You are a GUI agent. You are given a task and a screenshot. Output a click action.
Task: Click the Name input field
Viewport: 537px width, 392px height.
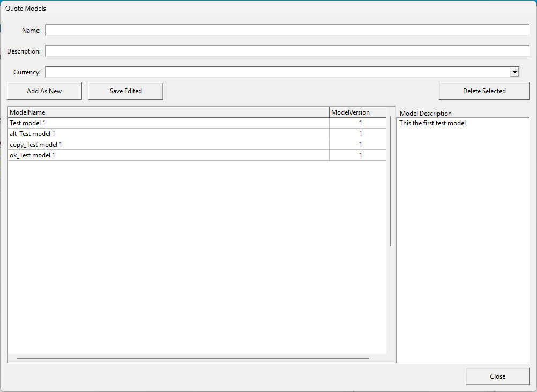(x=287, y=31)
